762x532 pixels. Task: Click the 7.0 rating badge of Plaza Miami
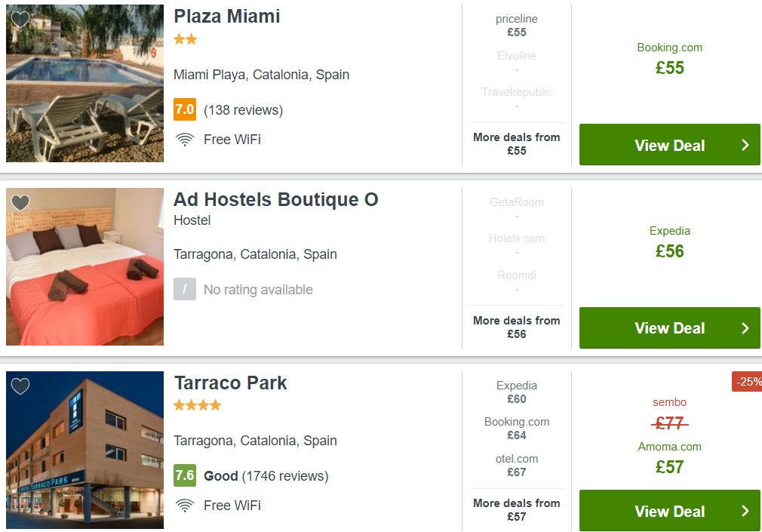(185, 109)
